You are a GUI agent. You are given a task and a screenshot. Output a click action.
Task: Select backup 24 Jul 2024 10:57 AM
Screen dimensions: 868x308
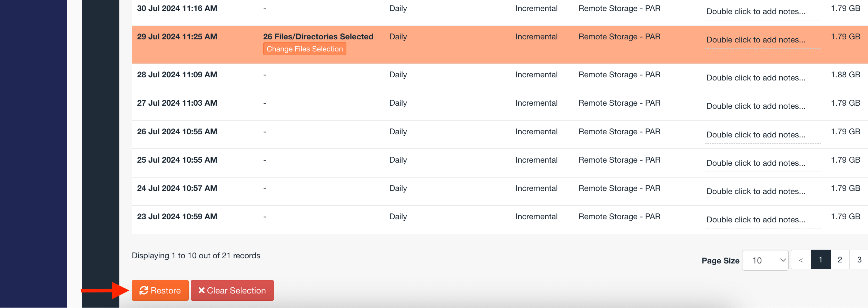tap(177, 188)
